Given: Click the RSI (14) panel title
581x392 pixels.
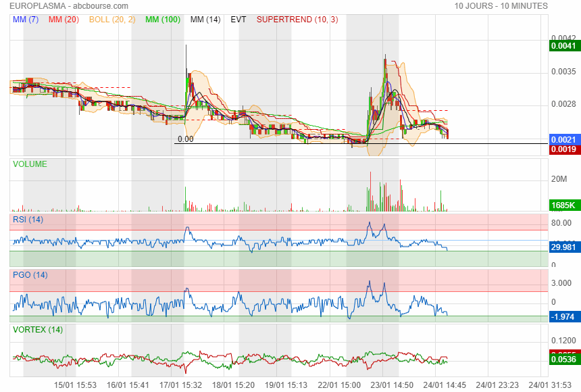Looking at the screenshot, I should pos(28,220).
